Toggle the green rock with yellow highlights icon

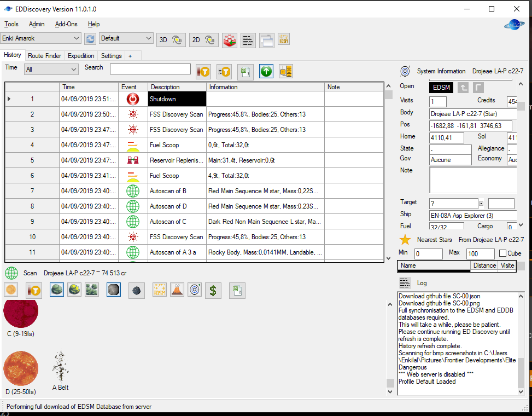click(74, 290)
